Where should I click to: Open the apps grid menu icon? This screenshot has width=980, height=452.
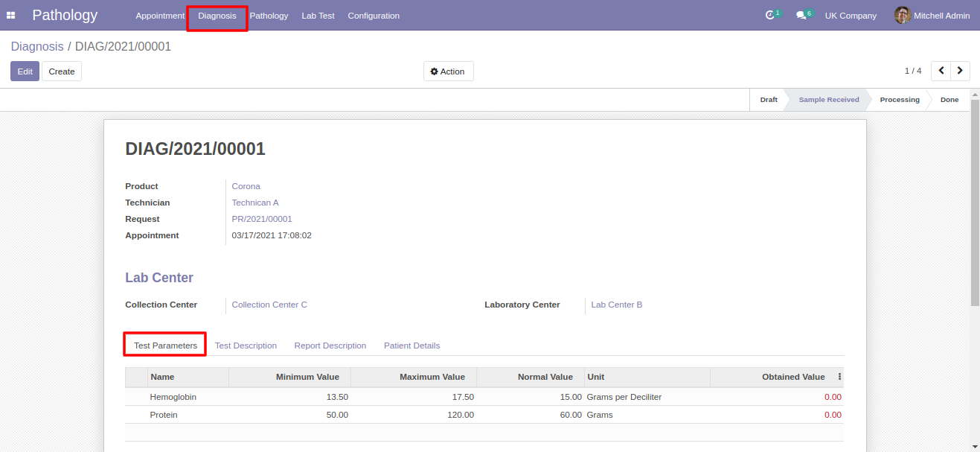tap(11, 16)
